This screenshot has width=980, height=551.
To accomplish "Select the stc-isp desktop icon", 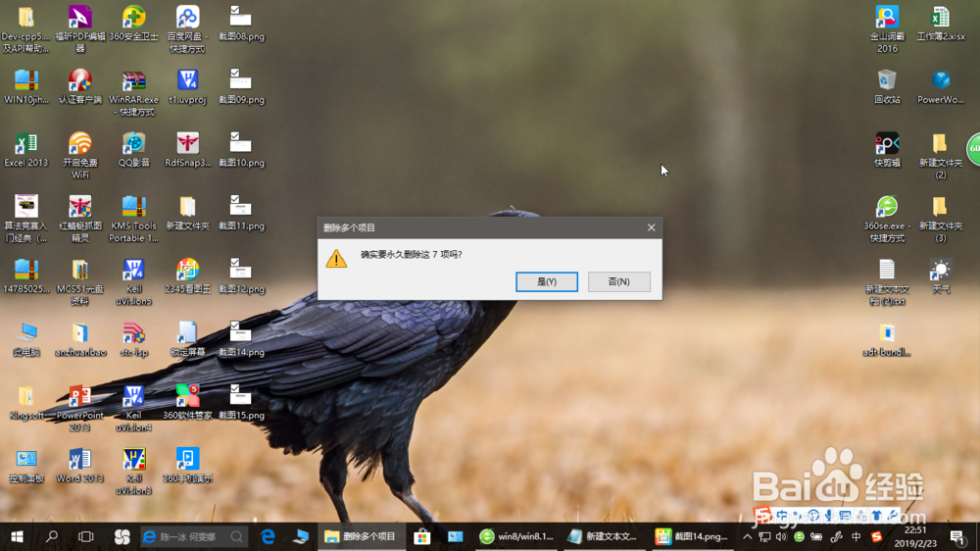I will click(x=133, y=339).
